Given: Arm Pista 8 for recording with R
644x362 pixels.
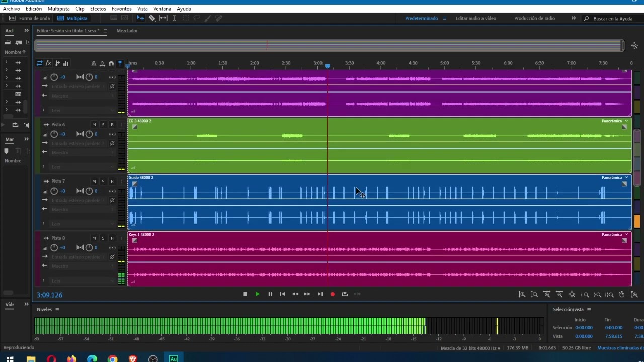Looking at the screenshot, I should pos(112,238).
